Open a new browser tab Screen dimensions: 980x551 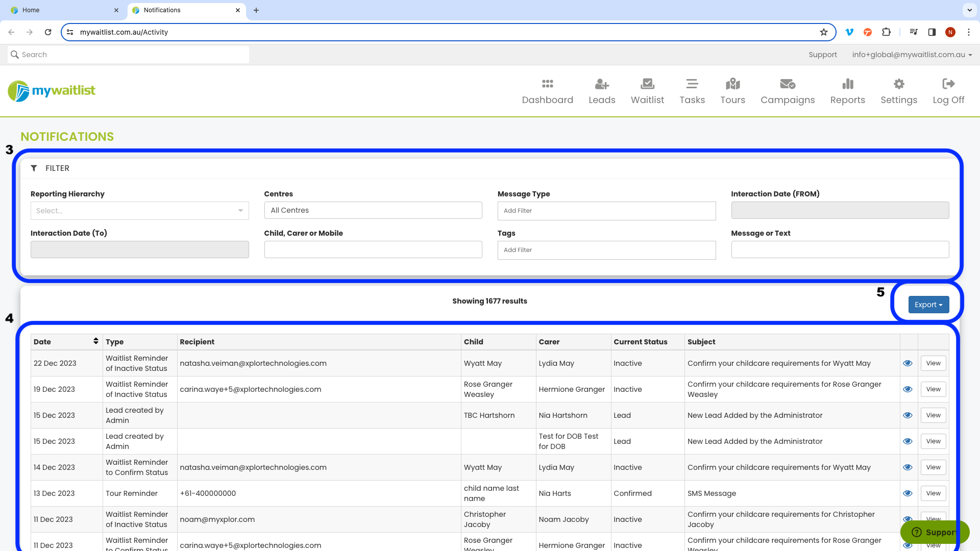[256, 10]
